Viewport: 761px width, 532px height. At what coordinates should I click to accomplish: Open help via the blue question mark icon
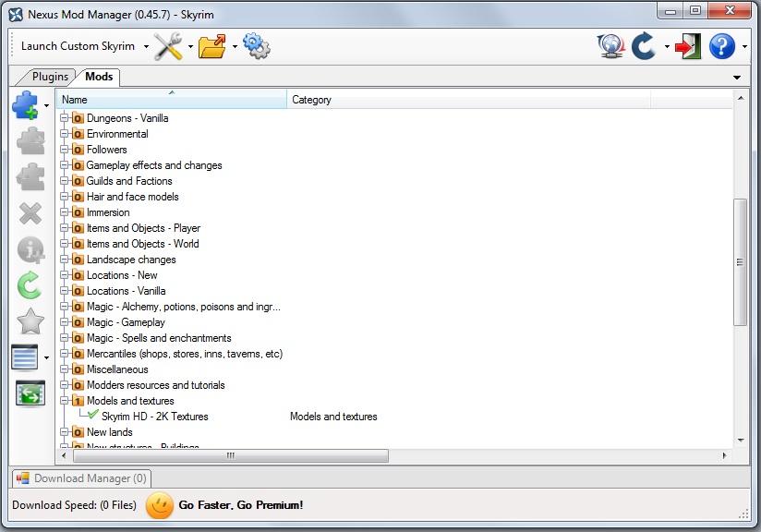click(x=721, y=46)
